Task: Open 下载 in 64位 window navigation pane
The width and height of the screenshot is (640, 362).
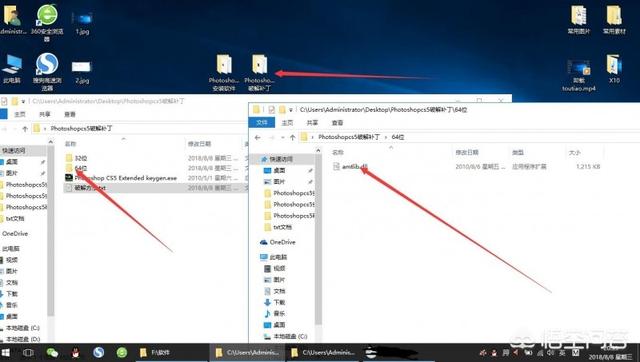Action: [x=275, y=302]
